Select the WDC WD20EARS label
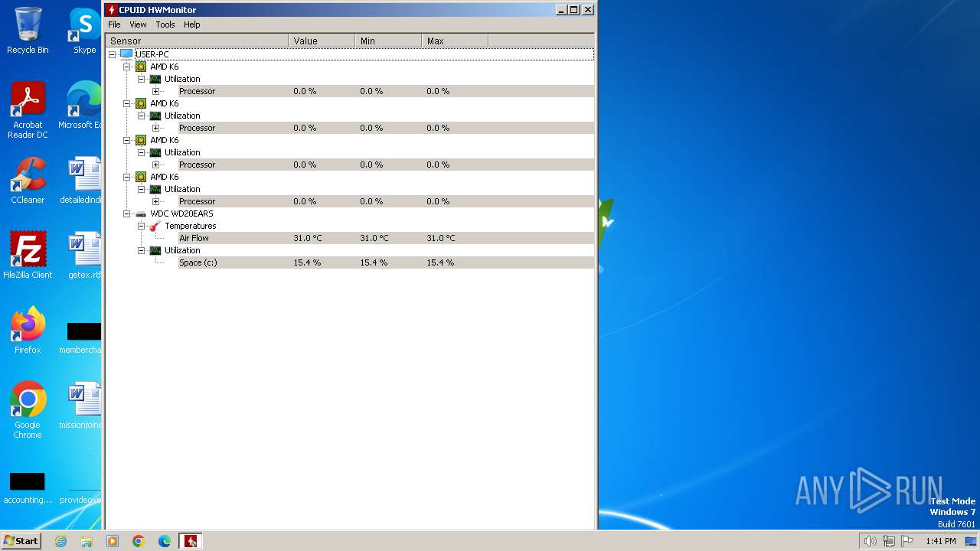The width and height of the screenshot is (980, 551). 181,214
